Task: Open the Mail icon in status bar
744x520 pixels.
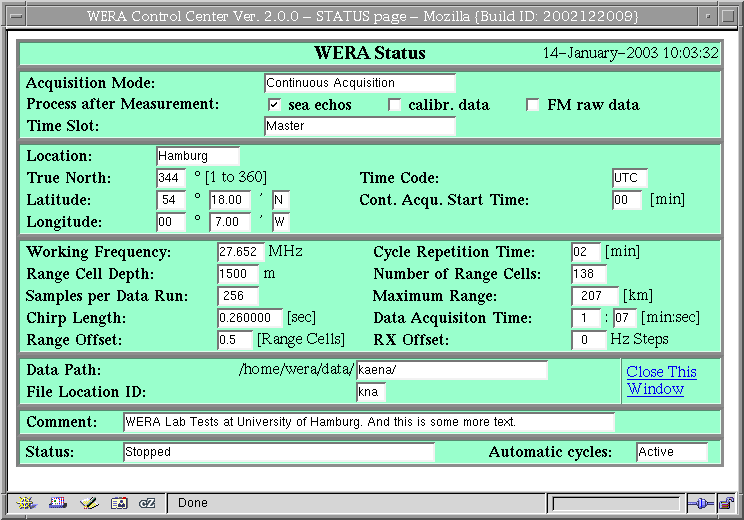Action: click(x=58, y=502)
